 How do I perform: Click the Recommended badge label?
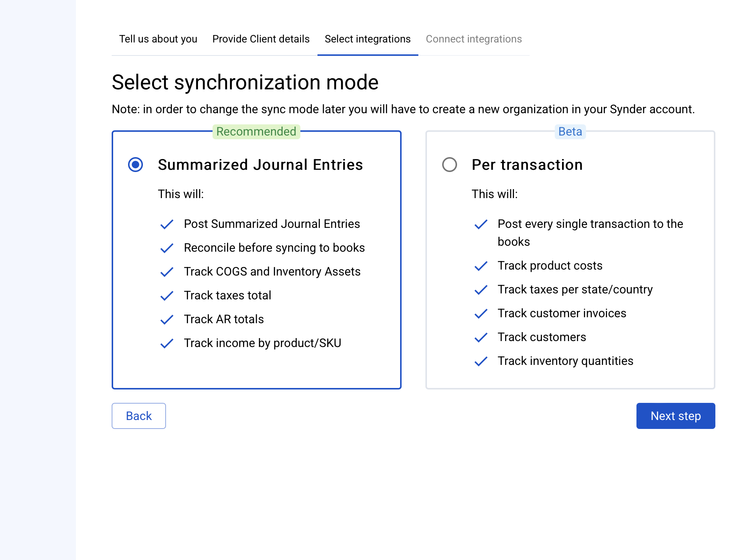[x=256, y=131]
